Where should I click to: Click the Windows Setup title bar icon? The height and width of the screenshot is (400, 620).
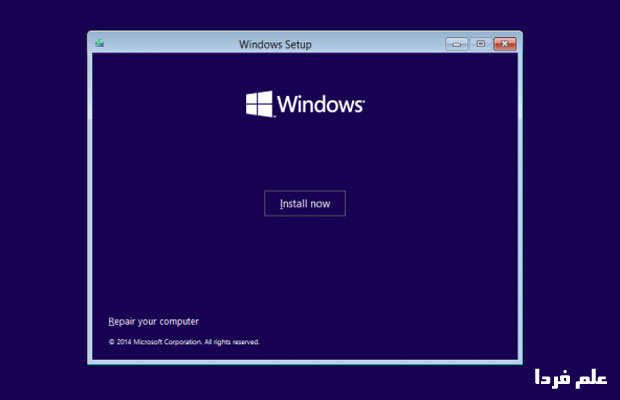tap(99, 43)
